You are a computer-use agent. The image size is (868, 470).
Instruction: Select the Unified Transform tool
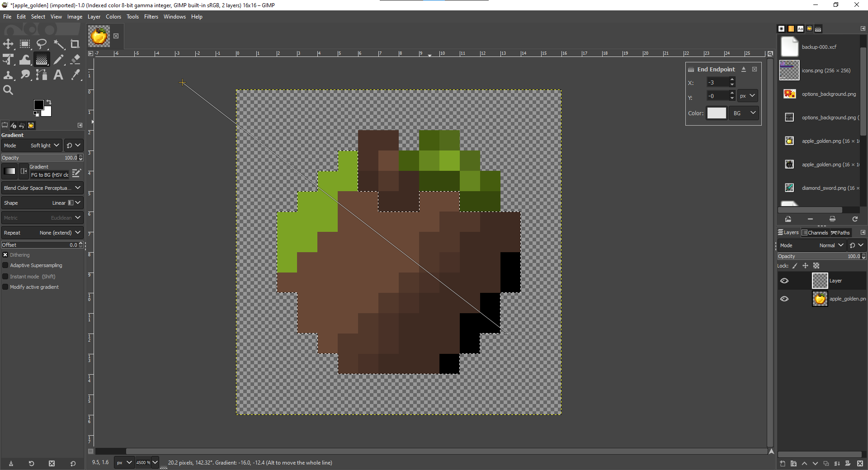[x=8, y=59]
